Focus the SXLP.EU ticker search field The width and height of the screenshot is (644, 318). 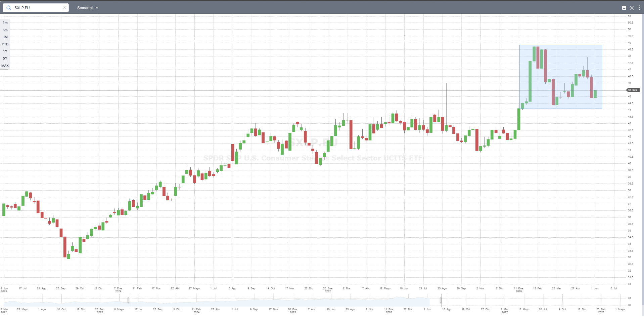(x=36, y=8)
